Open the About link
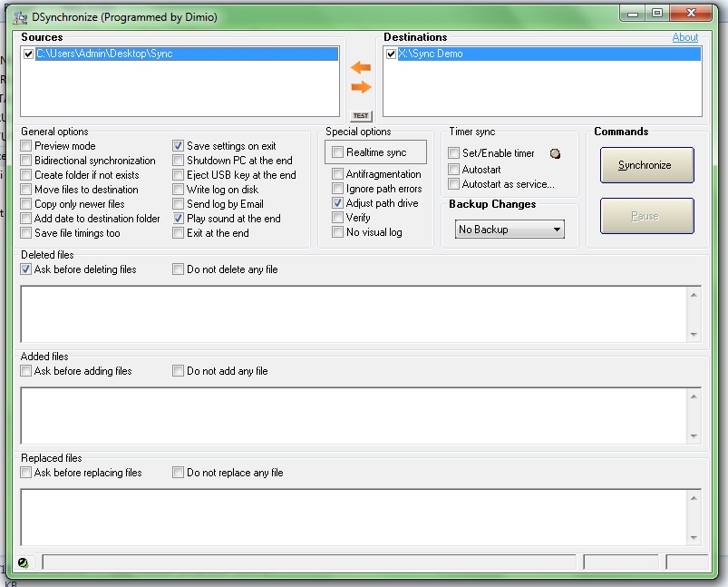The width and height of the screenshot is (728, 587). 684,37
